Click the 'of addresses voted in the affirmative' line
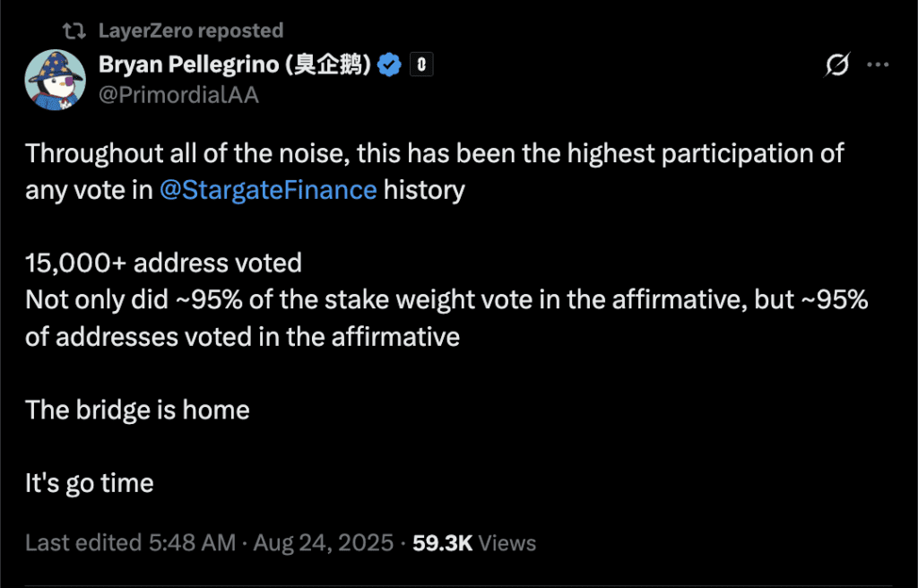The image size is (918, 588). [242, 337]
